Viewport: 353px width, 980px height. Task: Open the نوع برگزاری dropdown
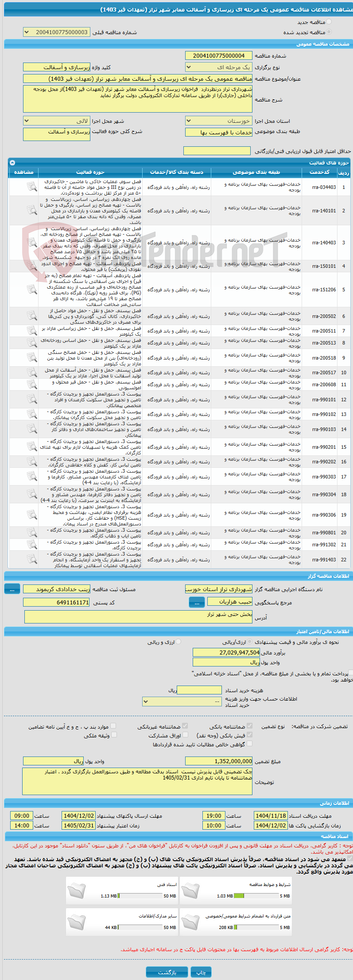tap(218, 67)
